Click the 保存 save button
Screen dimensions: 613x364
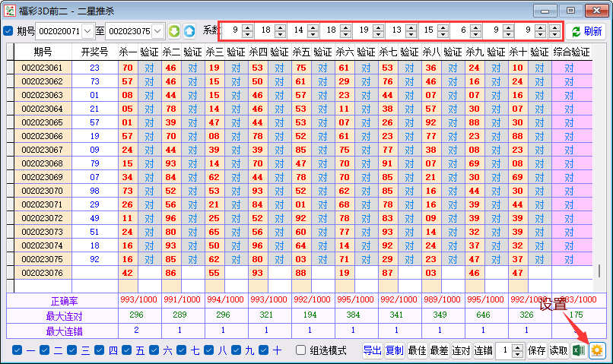tap(537, 350)
